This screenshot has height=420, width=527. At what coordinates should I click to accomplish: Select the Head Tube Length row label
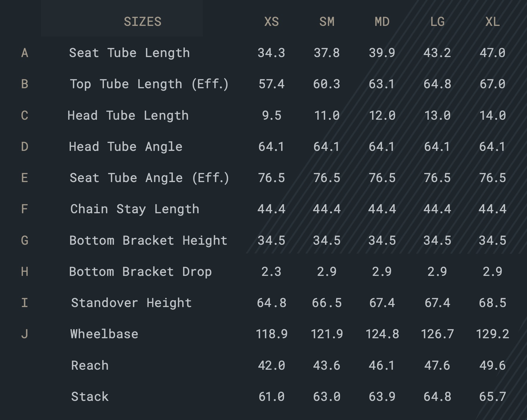(128, 115)
